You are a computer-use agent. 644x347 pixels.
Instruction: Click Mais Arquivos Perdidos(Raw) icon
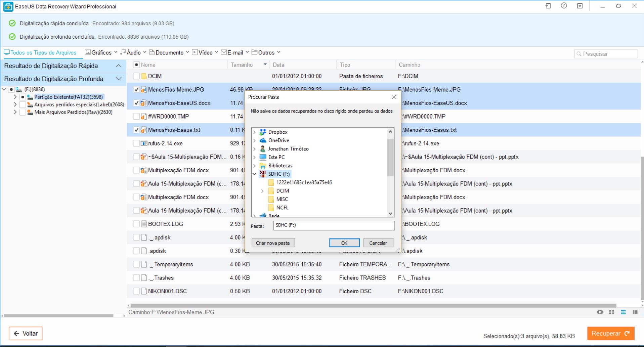coord(30,112)
